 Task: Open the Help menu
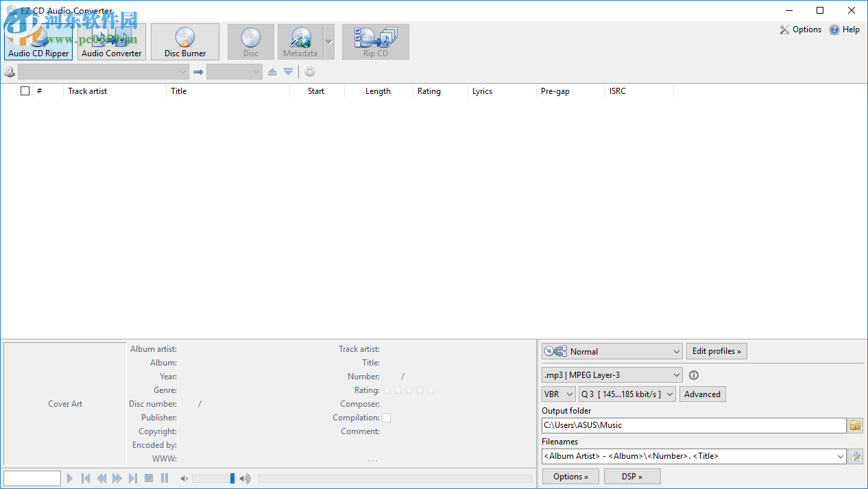(x=844, y=29)
